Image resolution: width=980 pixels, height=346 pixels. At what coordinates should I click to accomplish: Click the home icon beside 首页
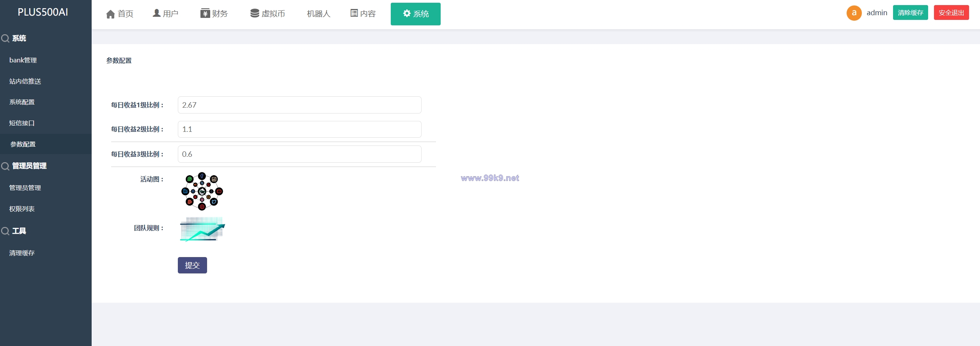[110, 14]
